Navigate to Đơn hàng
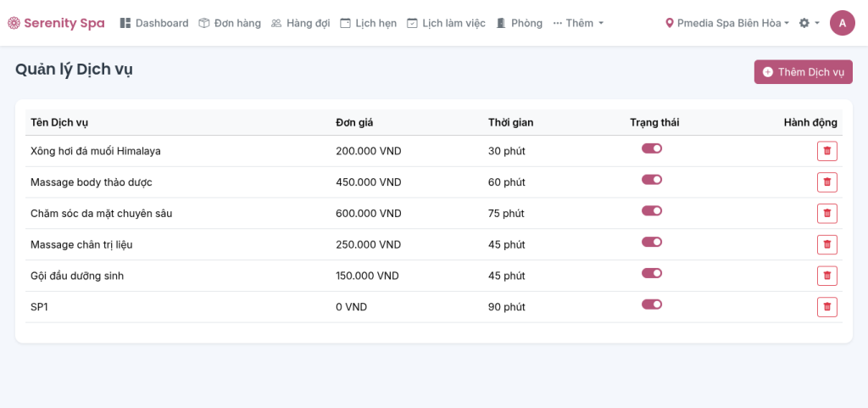 (230, 23)
